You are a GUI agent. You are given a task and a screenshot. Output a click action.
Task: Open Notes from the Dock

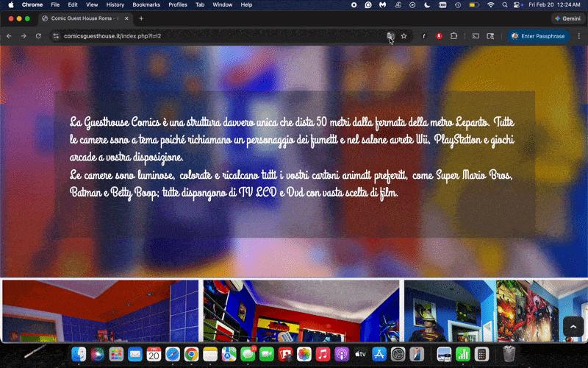pyautogui.click(x=210, y=354)
